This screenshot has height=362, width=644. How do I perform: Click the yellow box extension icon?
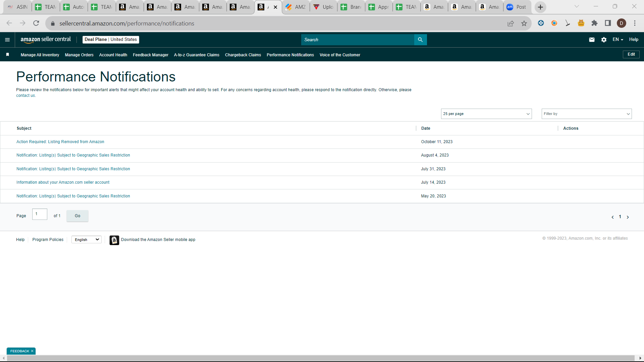click(x=581, y=23)
